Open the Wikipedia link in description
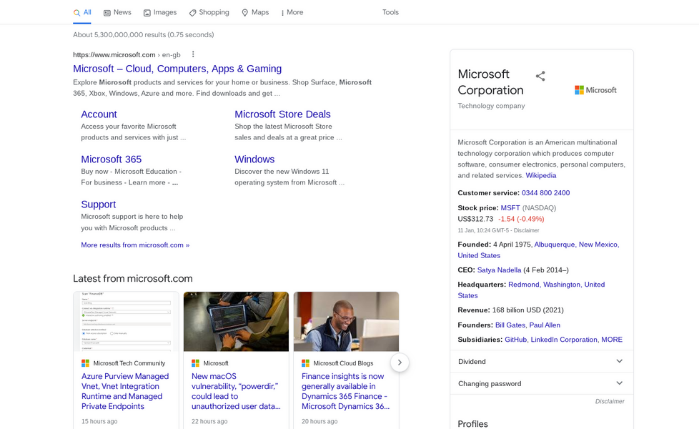700x429 pixels. pyautogui.click(x=541, y=175)
